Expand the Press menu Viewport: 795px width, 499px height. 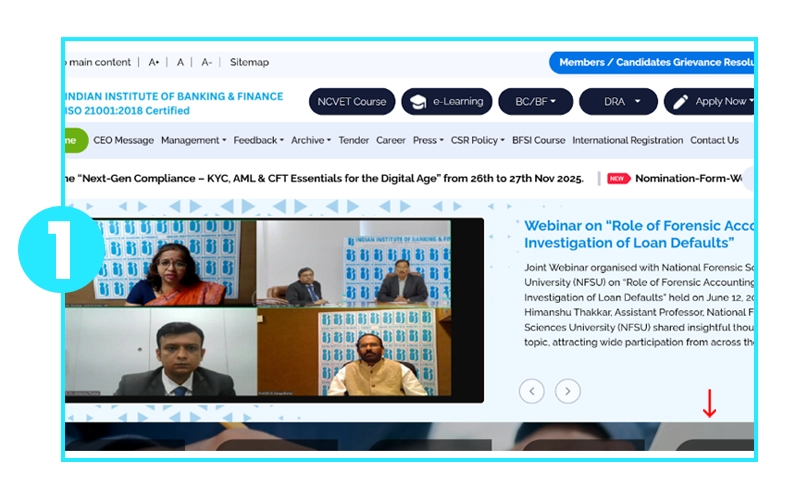[x=428, y=140]
